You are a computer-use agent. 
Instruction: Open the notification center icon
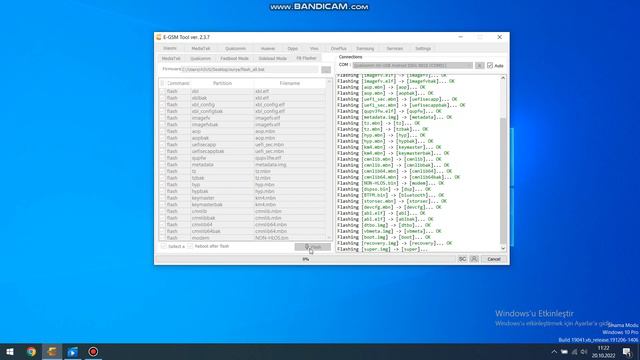click(627, 352)
